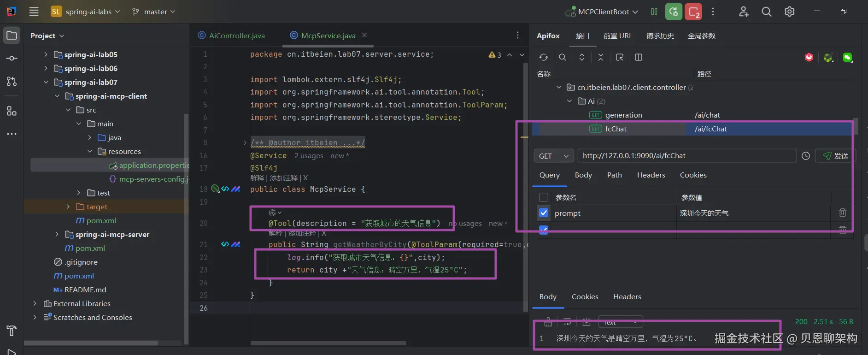This screenshot has width=868, height=355.
Task: Delete the prompt parameter row
Action: (842, 213)
